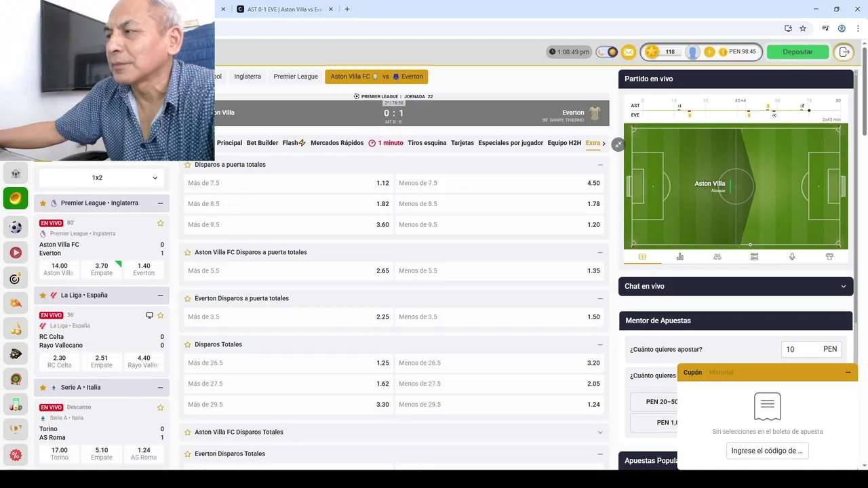Screen dimensions: 868x488
Task: Select the soccer ball sports sidebar icon
Action: [x=16, y=227]
